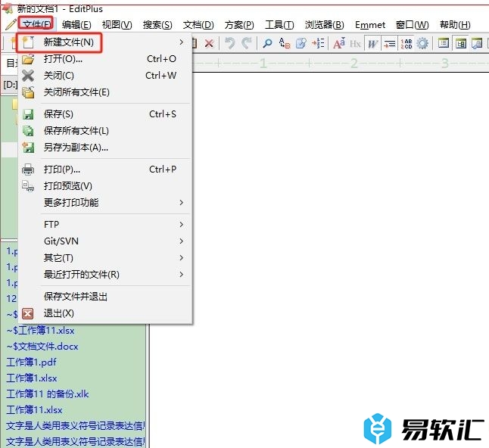The width and height of the screenshot is (489, 448).
Task: Select file 工作簿11 的备份.xlk
Action: (x=48, y=394)
